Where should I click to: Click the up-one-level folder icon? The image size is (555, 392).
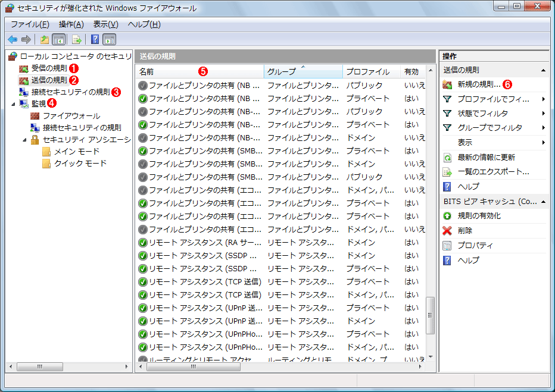pyautogui.click(x=44, y=40)
